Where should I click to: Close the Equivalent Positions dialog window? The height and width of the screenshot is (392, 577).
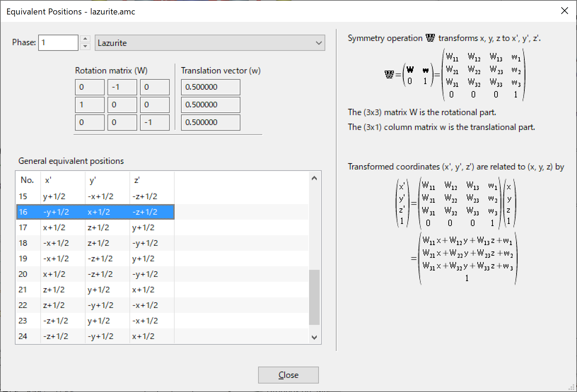(564, 11)
